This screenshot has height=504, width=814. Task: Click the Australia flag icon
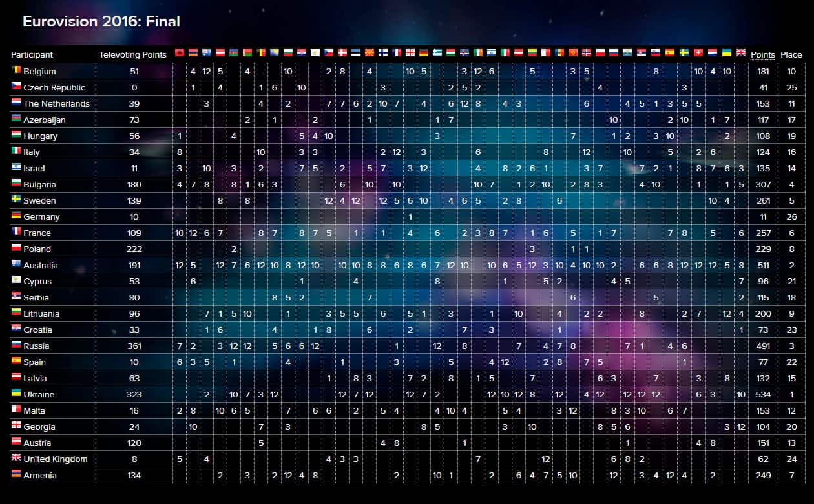click(x=16, y=265)
